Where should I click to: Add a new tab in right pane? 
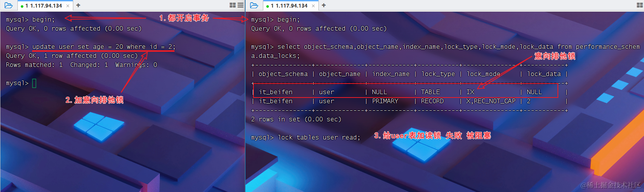[324, 5]
